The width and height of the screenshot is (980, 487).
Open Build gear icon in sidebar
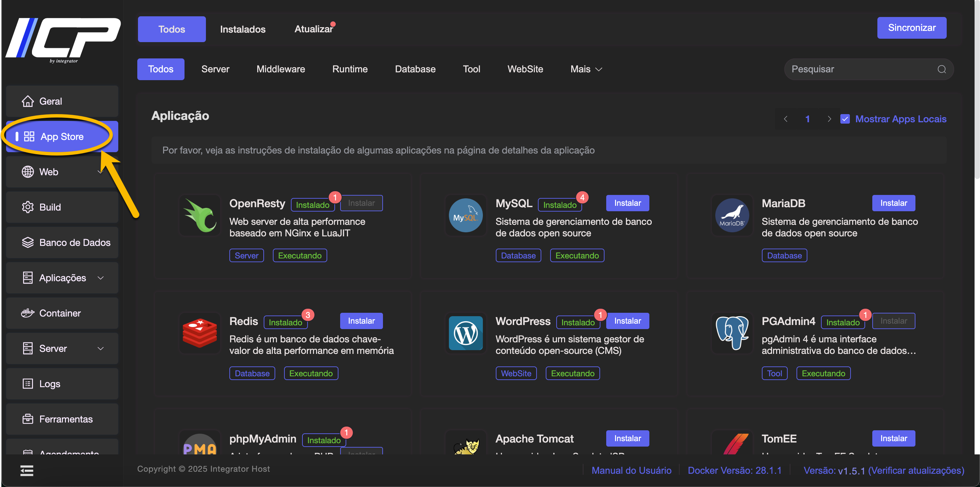click(x=28, y=207)
